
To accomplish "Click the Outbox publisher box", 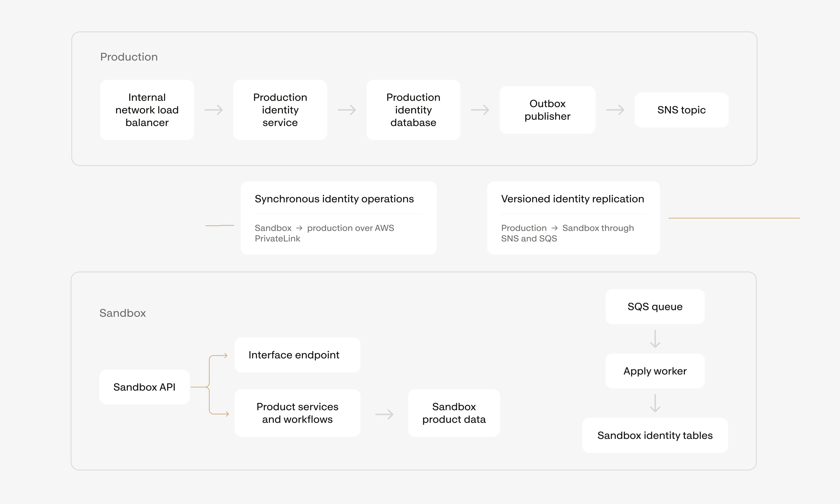I will [x=547, y=110].
